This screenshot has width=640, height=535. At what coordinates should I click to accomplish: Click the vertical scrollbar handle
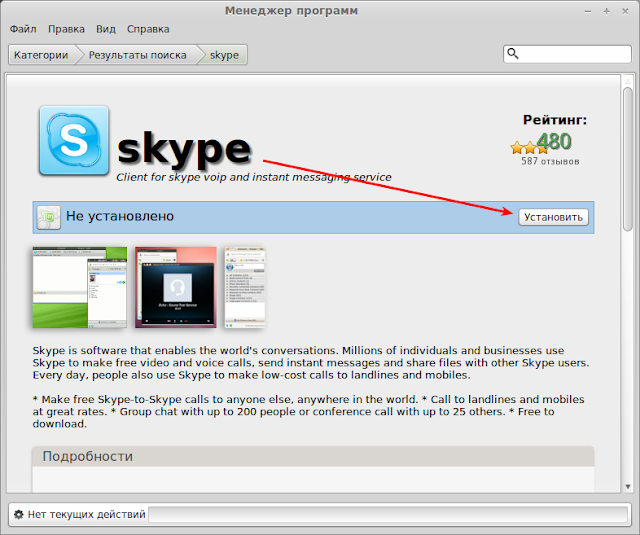[x=628, y=159]
